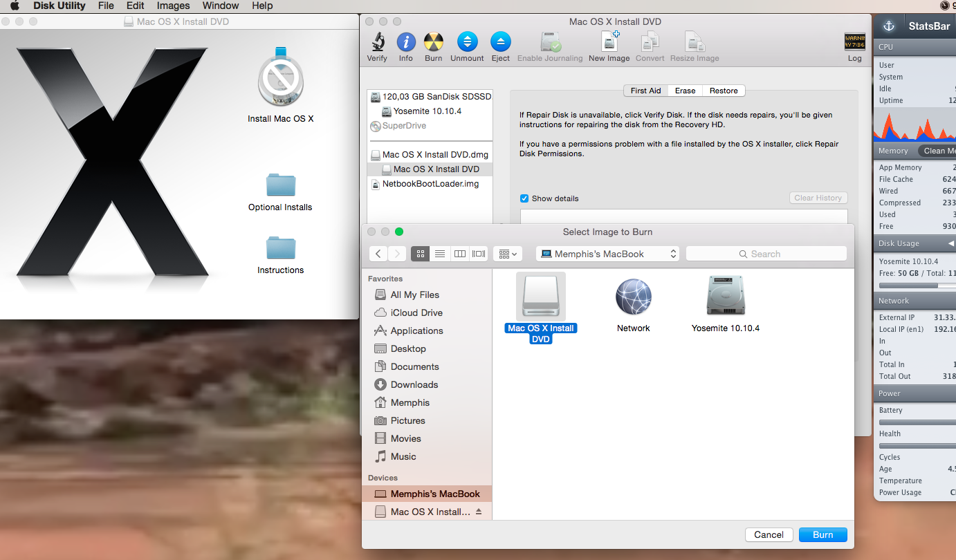Select the Network globe icon in the file browser
This screenshot has height=560, width=956.
(634, 297)
